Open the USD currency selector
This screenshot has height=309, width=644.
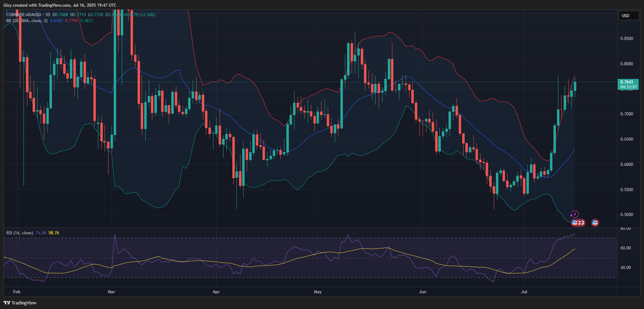(628, 15)
